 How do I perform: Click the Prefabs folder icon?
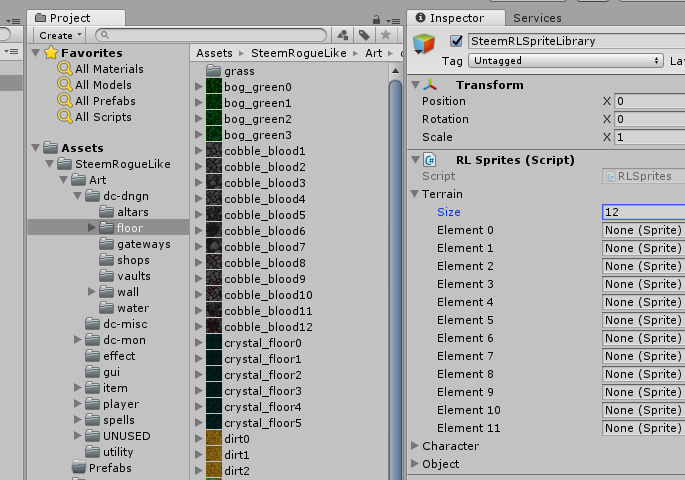pos(79,467)
